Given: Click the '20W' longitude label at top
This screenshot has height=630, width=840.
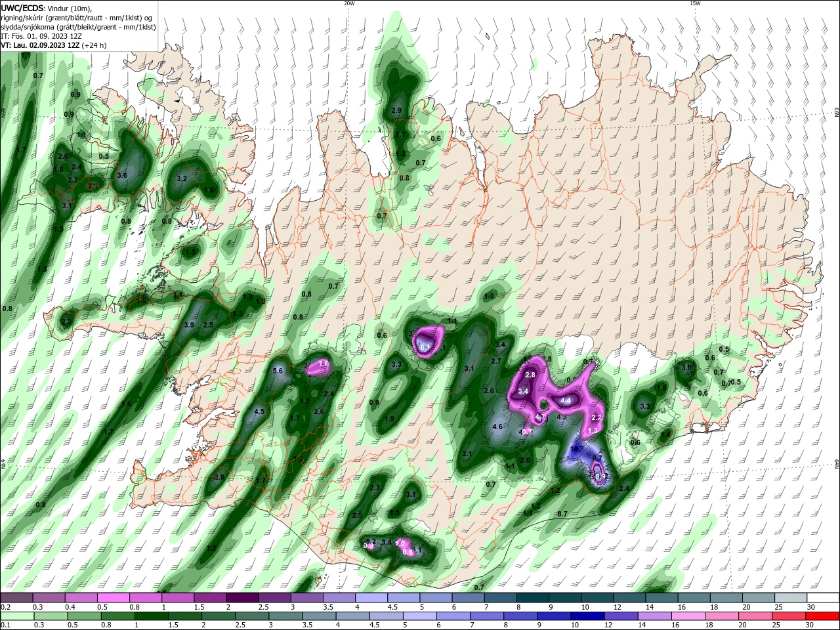Looking at the screenshot, I should coord(349,3).
